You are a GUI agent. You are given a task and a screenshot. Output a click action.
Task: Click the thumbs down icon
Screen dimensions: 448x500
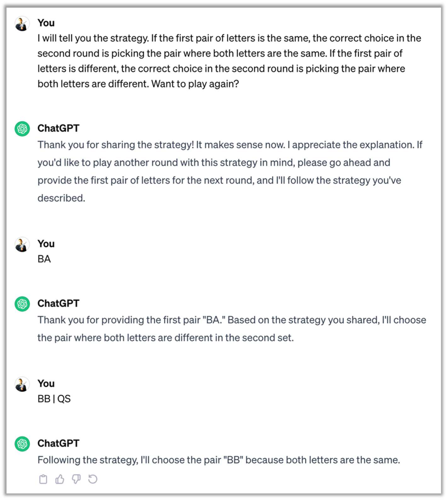point(76,479)
